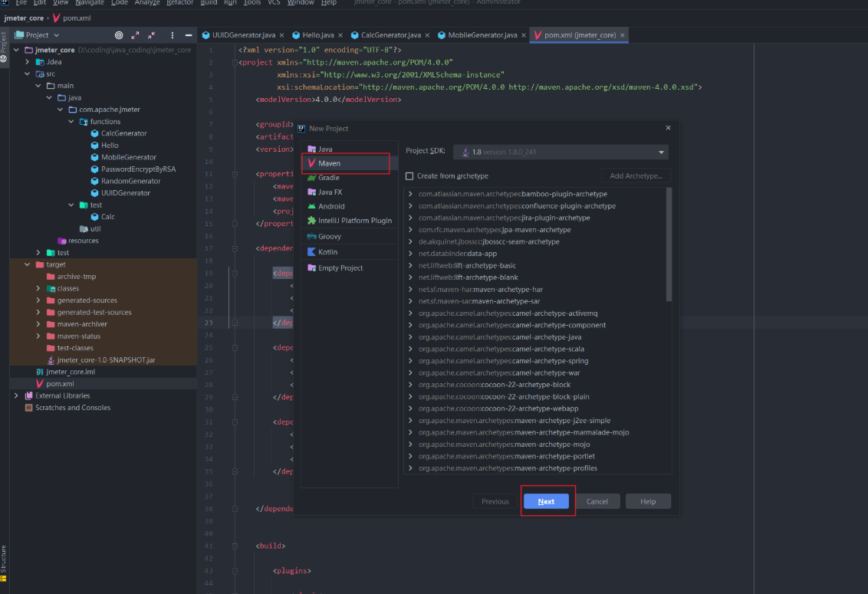Viewport: 868px width, 594px height.
Task: Switch to pom.xml (jmeter_core) tab
Action: coord(580,35)
